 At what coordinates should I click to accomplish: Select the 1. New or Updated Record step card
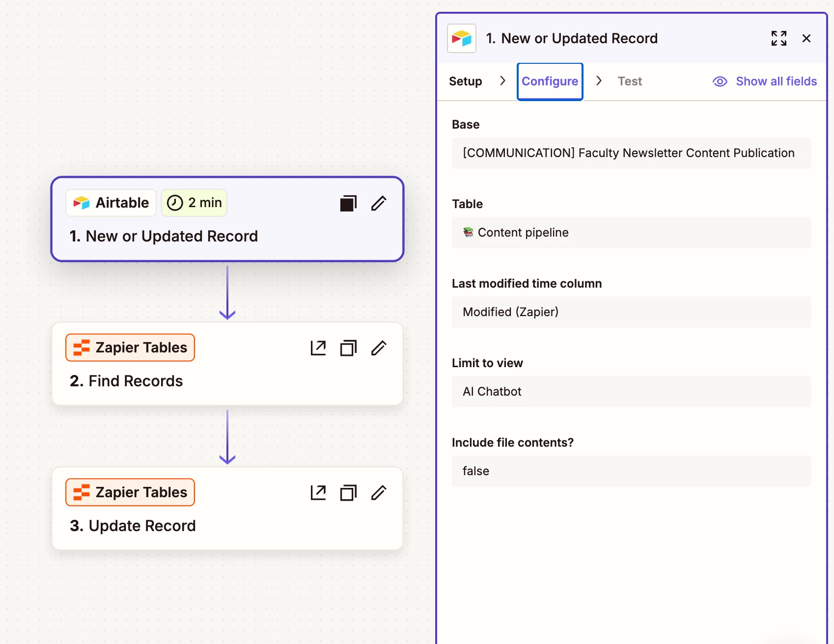pos(227,219)
